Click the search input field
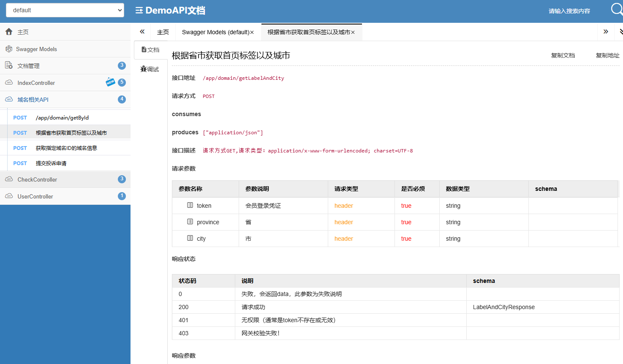Viewport: 623px width, 364px height. tap(569, 11)
